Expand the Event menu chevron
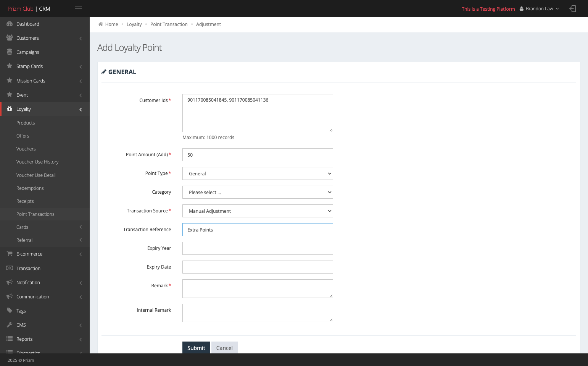Viewport: 588px width, 366px height. point(81,95)
